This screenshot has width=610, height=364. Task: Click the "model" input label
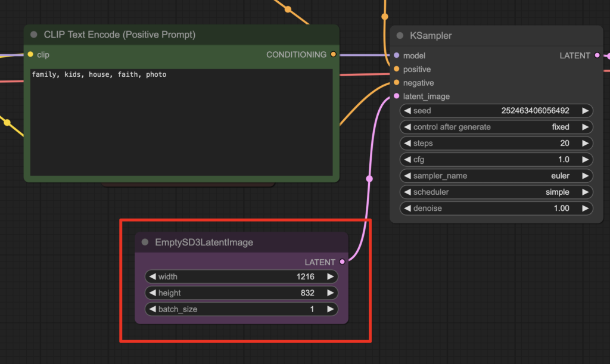click(x=414, y=55)
